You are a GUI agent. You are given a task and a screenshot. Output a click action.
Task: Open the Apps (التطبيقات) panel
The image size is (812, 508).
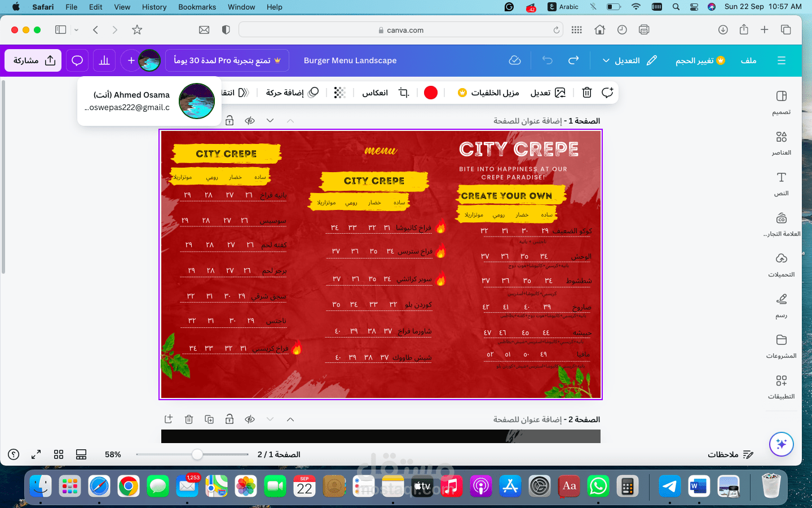[781, 387]
